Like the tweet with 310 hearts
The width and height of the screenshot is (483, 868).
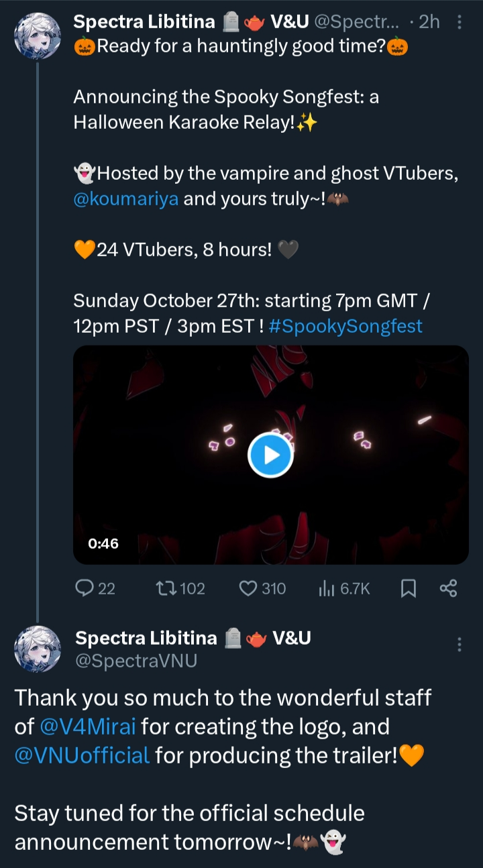[x=249, y=588]
